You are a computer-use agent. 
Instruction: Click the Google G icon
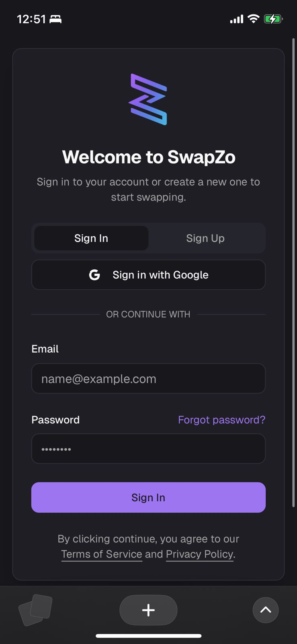(x=94, y=275)
